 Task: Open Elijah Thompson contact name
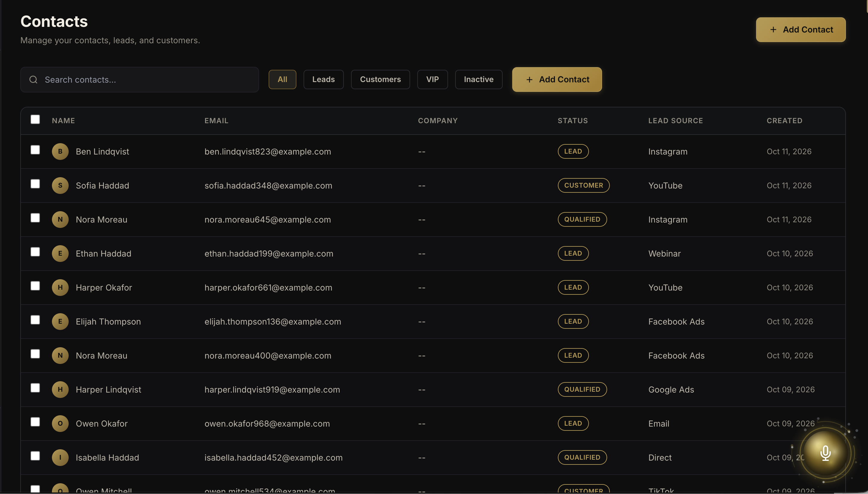108,322
